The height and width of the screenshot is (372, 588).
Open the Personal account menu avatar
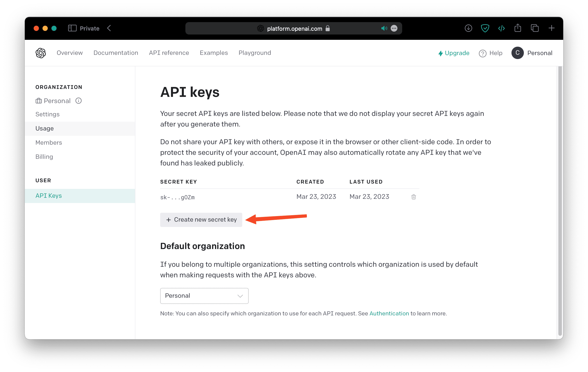517,53
